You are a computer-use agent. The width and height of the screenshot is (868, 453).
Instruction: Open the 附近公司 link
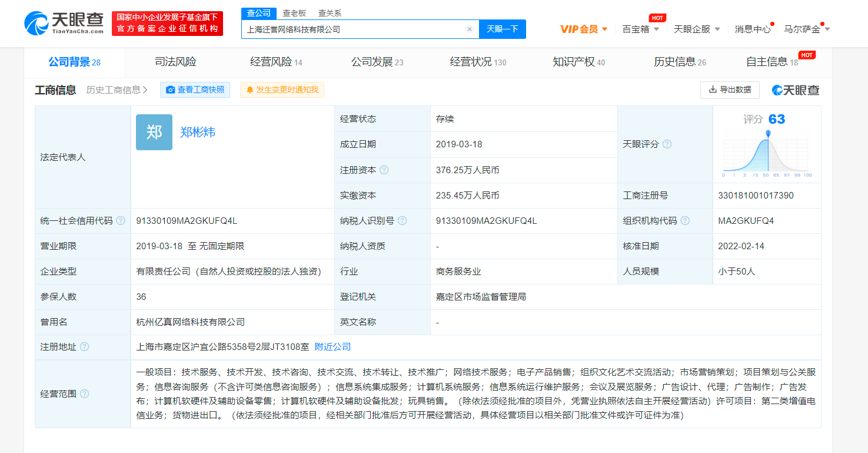pyautogui.click(x=332, y=347)
